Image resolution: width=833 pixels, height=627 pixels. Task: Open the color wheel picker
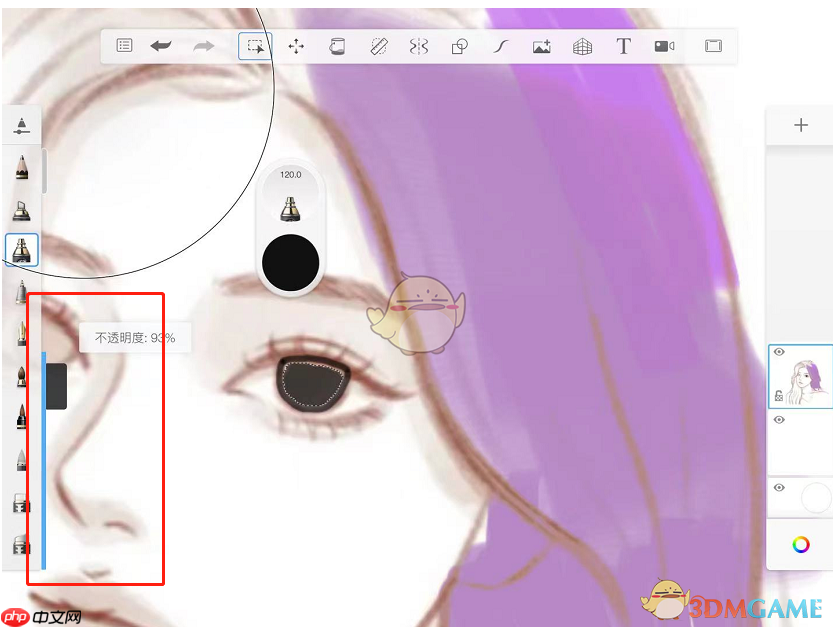pos(800,546)
